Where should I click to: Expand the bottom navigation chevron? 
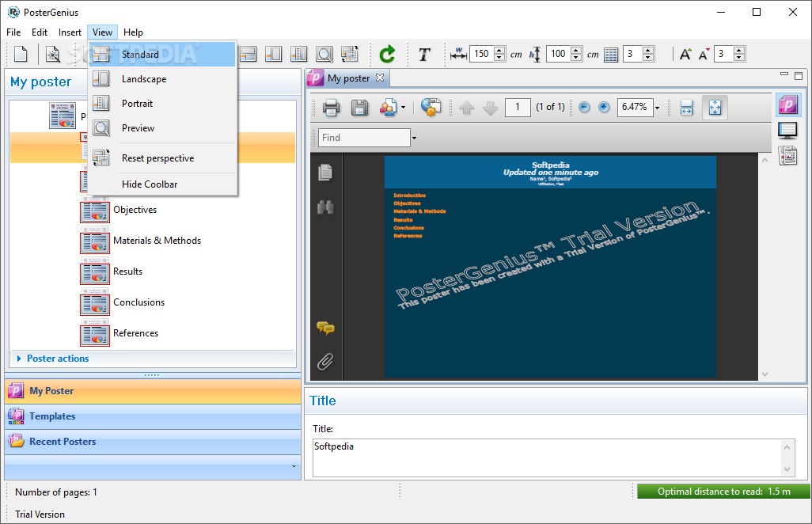294,466
